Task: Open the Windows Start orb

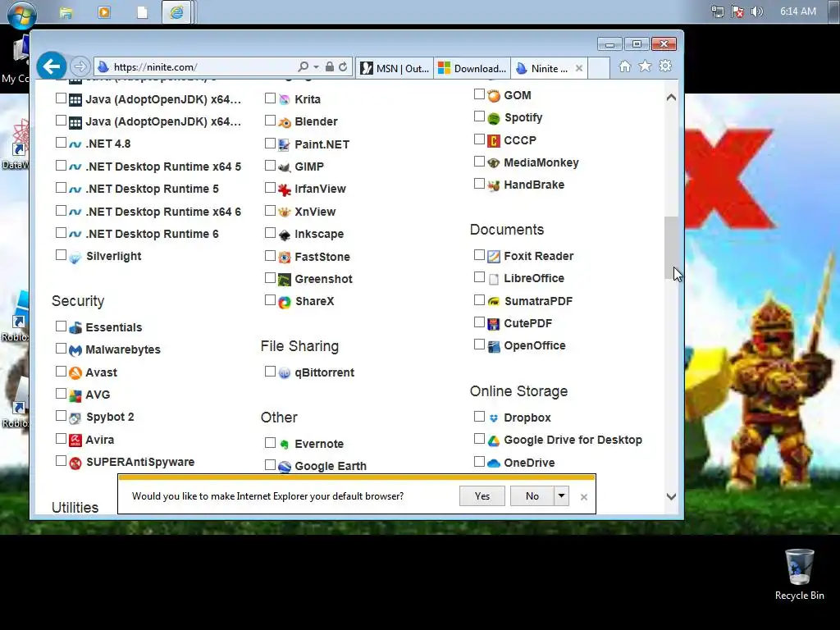Action: [22, 13]
